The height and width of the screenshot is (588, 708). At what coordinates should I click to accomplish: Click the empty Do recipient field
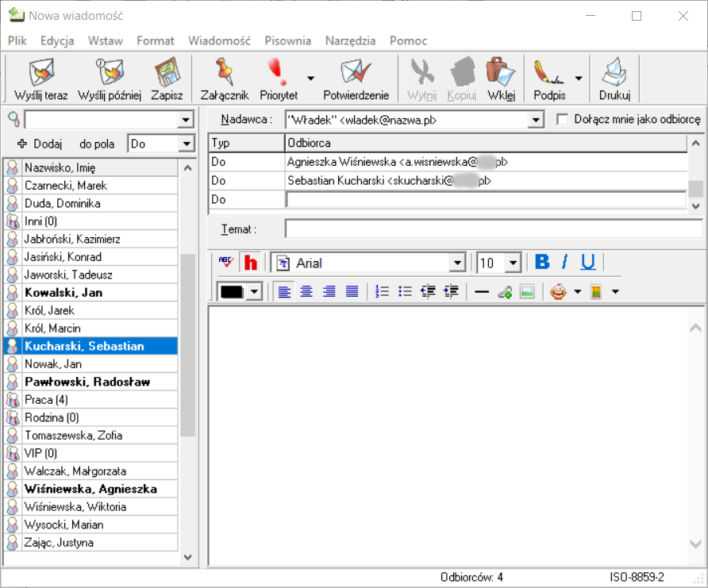487,199
